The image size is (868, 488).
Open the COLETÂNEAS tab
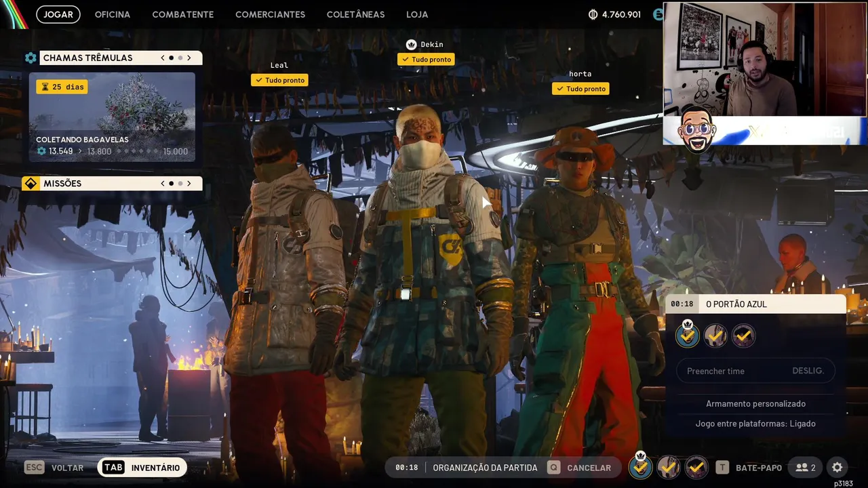(x=355, y=14)
